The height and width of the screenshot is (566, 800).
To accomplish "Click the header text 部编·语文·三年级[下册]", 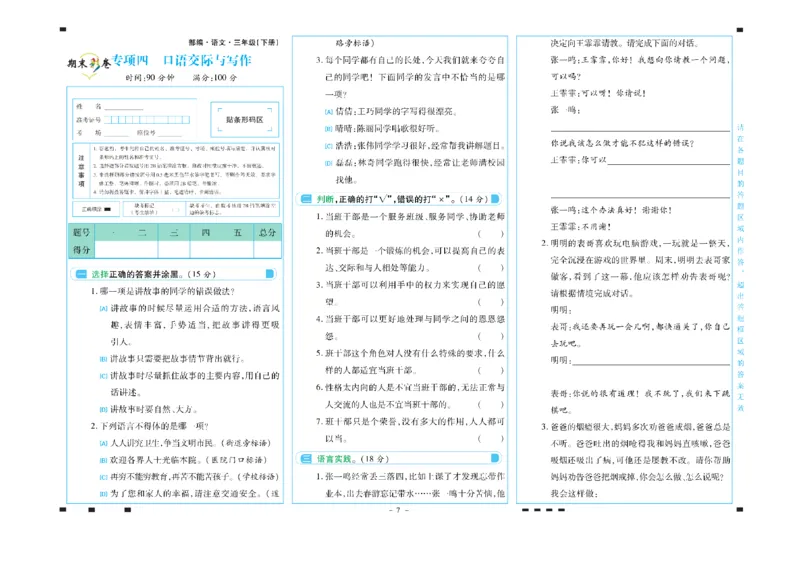I will [234, 42].
